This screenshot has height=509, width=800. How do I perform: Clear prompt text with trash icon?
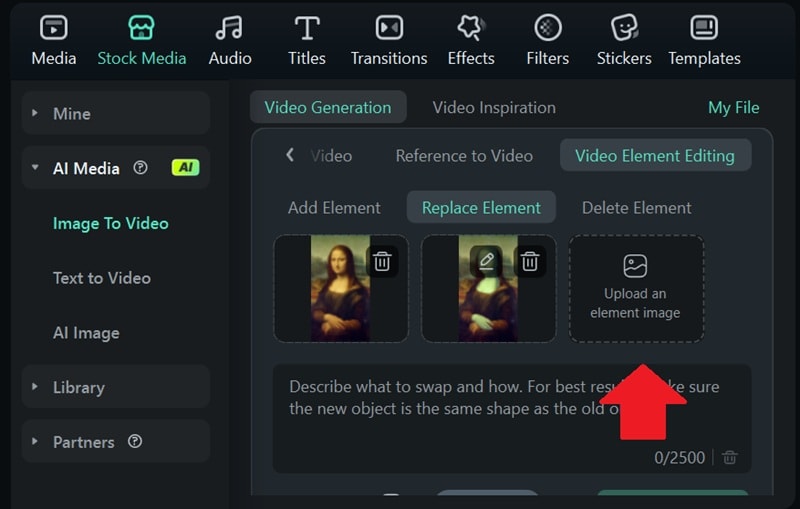[x=730, y=457]
